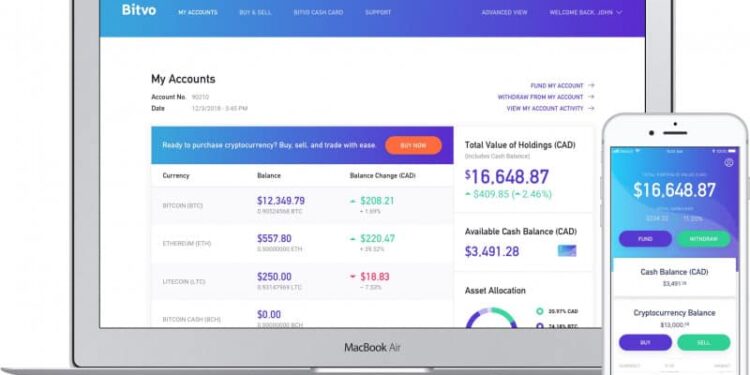This screenshot has width=750, height=375.
Task: Click the Asset Allocation heading
Action: 495,290
